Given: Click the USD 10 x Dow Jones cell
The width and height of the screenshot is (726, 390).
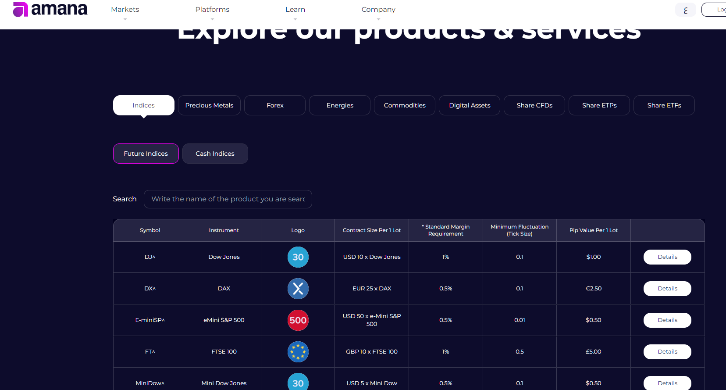Looking at the screenshot, I should pyautogui.click(x=371, y=257).
